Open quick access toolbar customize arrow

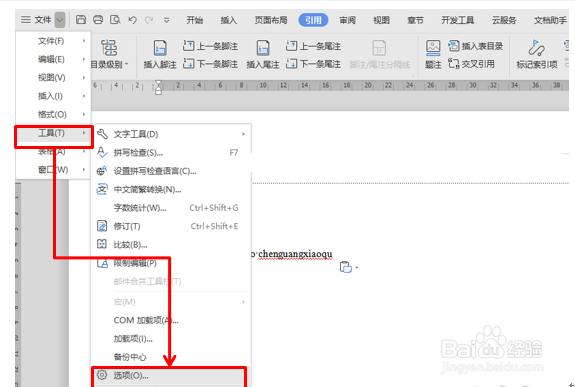pos(166,20)
